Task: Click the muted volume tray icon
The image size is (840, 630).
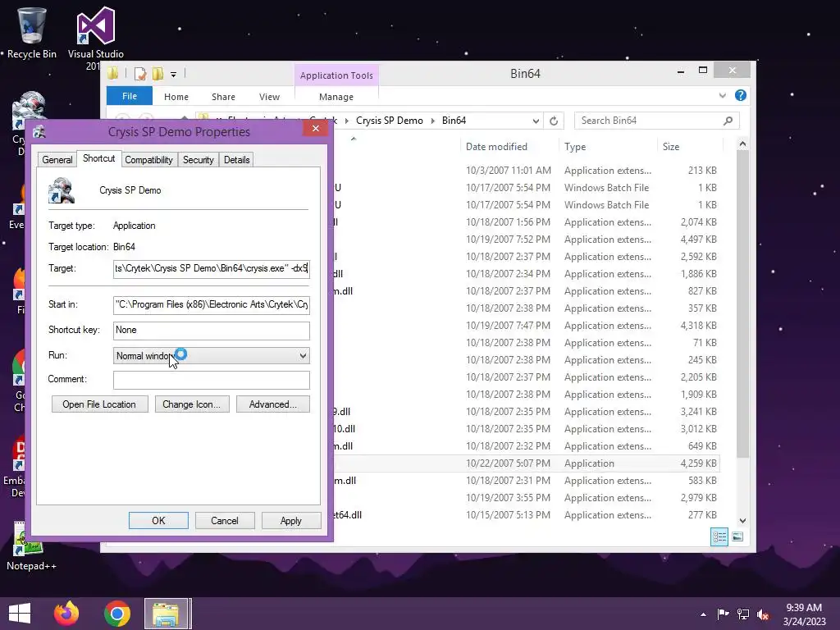Action: [763, 614]
